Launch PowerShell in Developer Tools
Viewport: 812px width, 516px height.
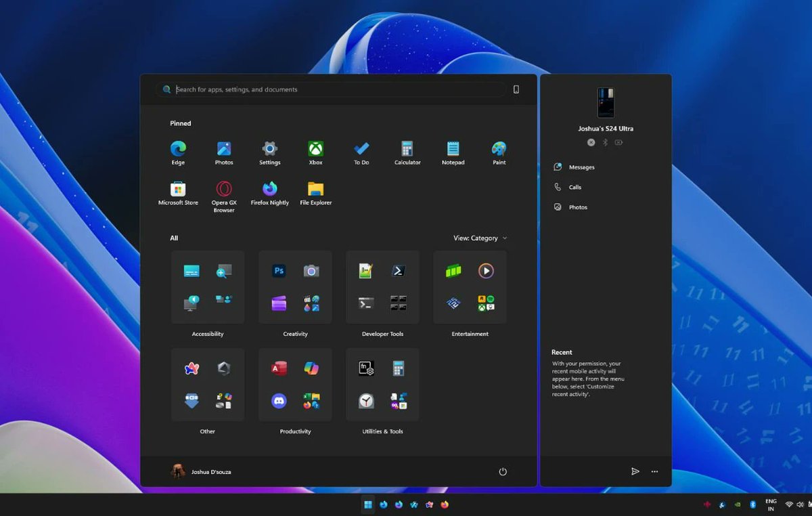click(399, 271)
